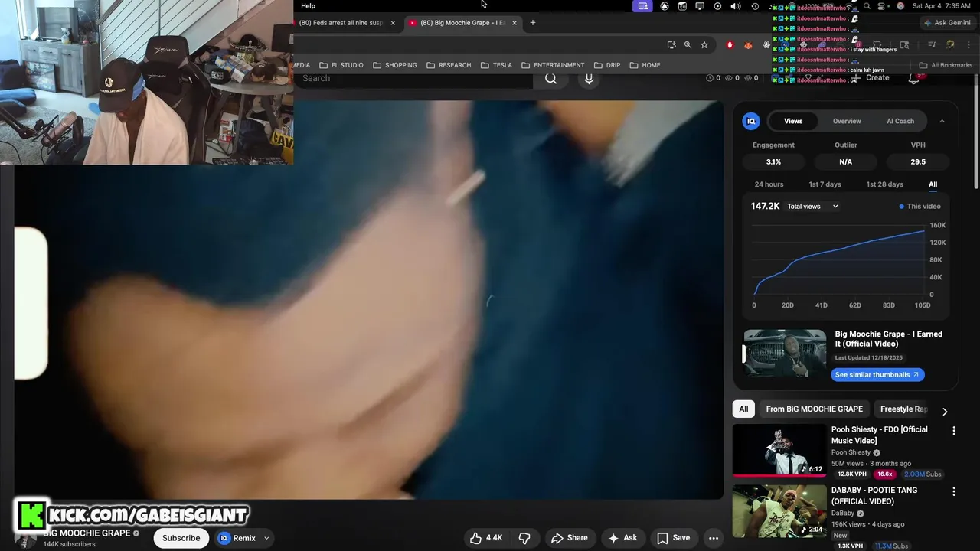
Task: Switch to vidIQ Overview tab
Action: (847, 121)
